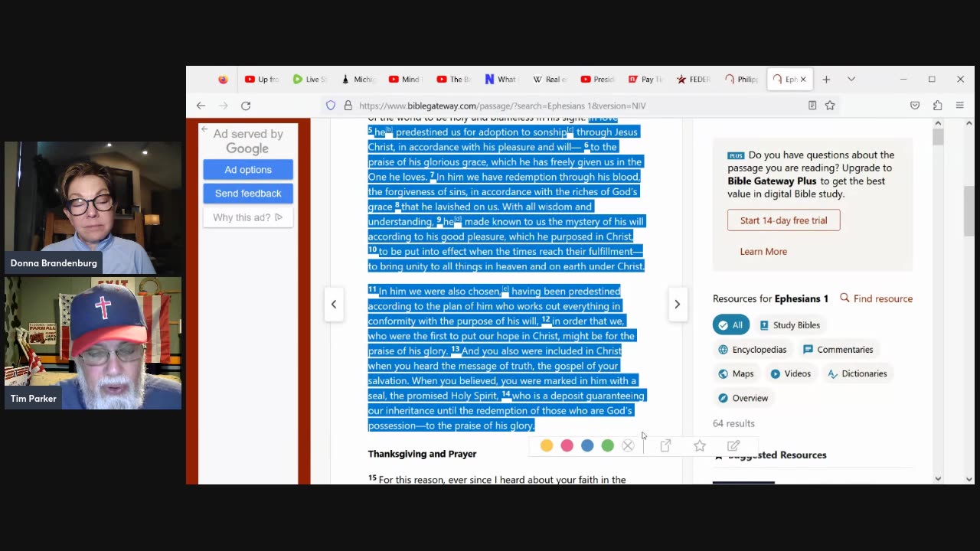Click the page scrollbar up arrow
980x551 pixels.
point(969,123)
